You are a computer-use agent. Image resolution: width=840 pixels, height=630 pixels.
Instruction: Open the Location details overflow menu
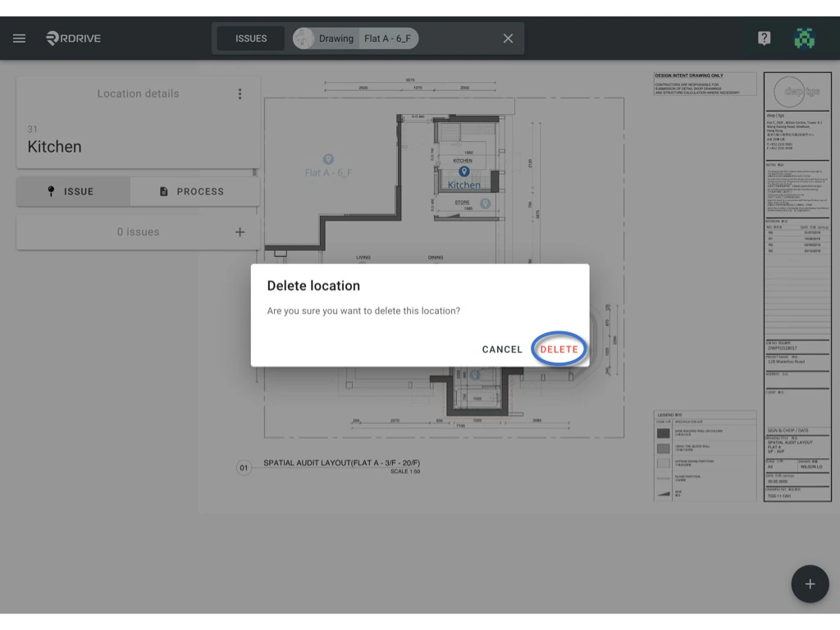[240, 94]
